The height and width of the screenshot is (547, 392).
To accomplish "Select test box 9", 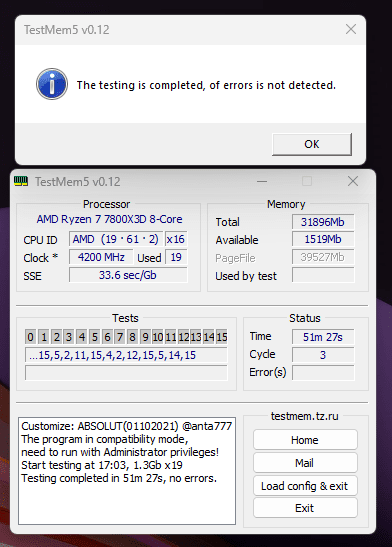I will pos(145,337).
